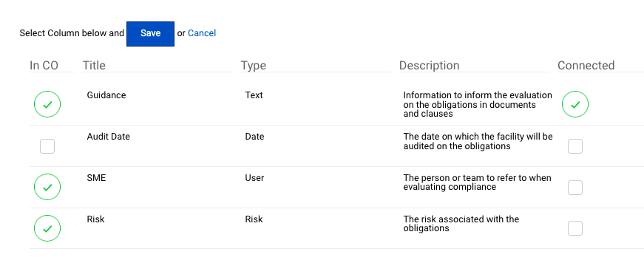
Task: Sort by the Type column header
Action: point(254,66)
